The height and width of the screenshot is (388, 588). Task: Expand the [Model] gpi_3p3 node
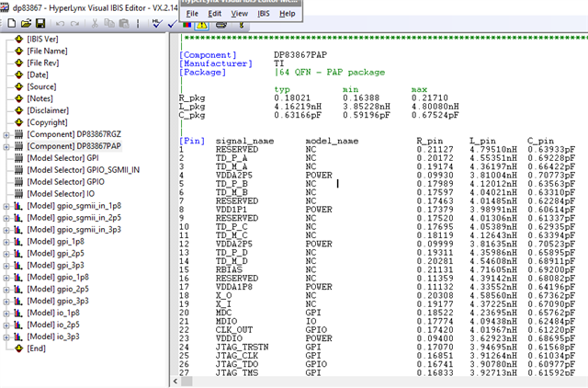click(x=6, y=266)
